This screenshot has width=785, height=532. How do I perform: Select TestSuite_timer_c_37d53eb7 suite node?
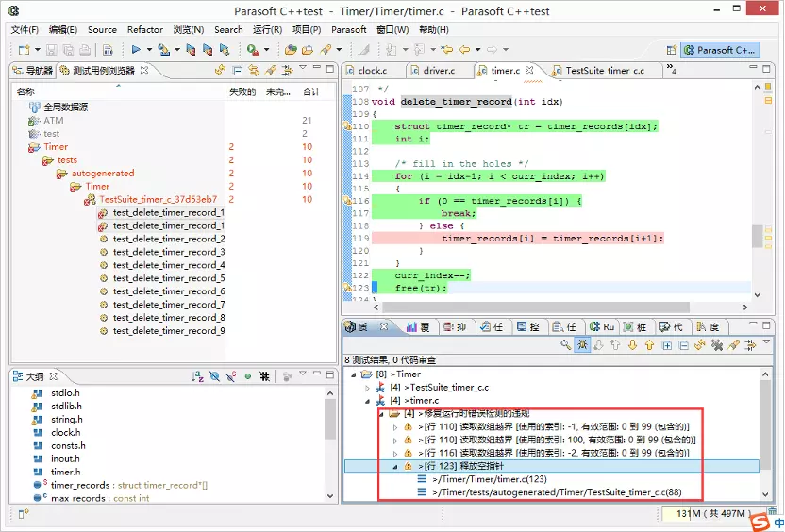(159, 199)
